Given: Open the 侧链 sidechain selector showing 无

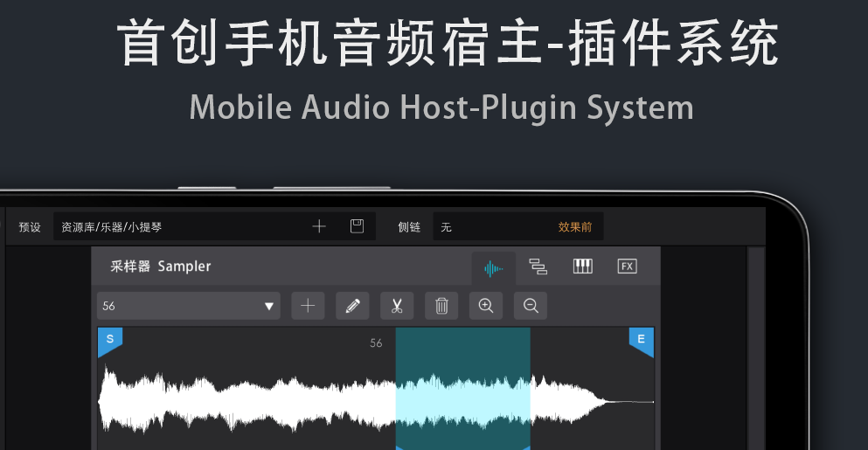Looking at the screenshot, I should coord(490,227).
